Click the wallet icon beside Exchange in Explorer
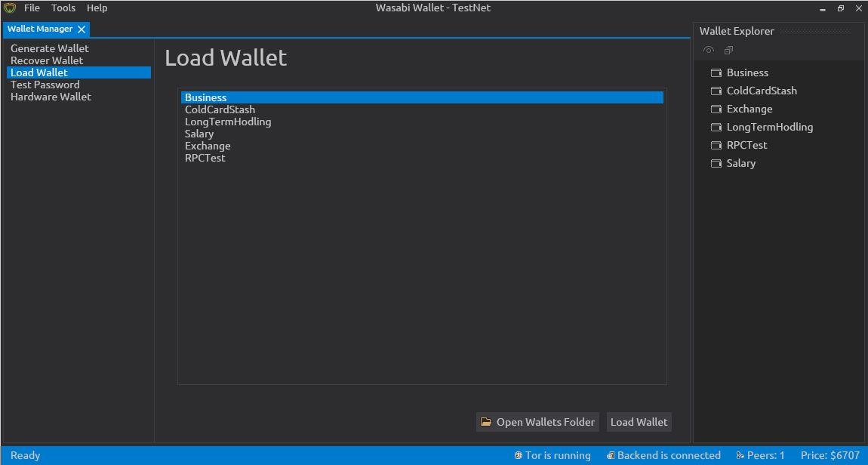This screenshot has height=465, width=868. (716, 109)
